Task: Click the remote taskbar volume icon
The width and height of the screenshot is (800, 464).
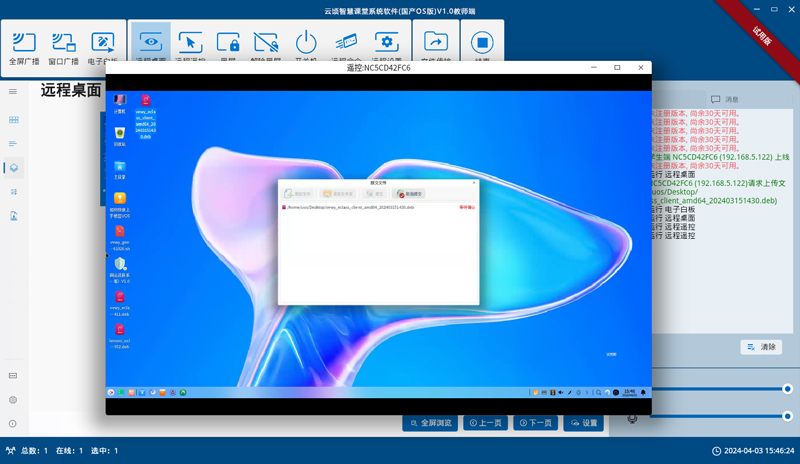Action: (561, 393)
